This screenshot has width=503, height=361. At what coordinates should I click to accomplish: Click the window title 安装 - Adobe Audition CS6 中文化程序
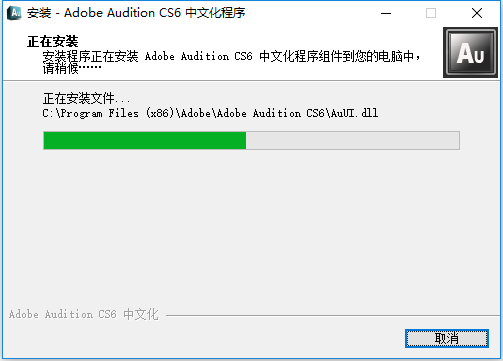136,13
